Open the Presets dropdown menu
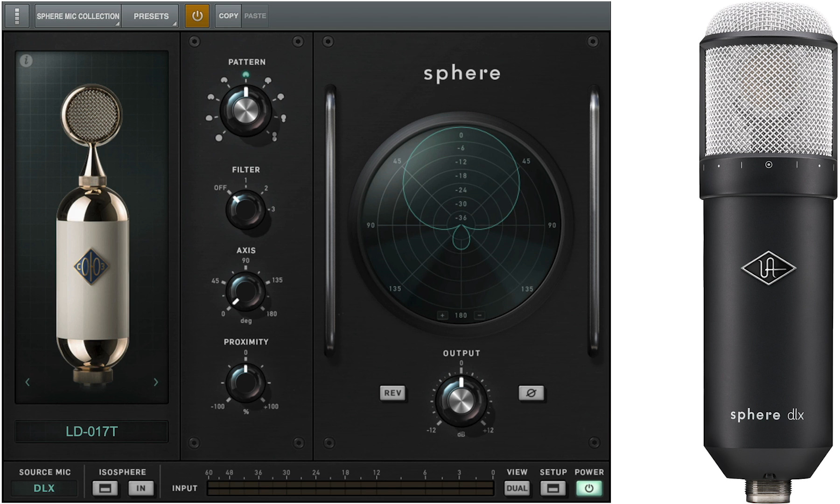Viewport: 840px width, 504px height. point(150,16)
